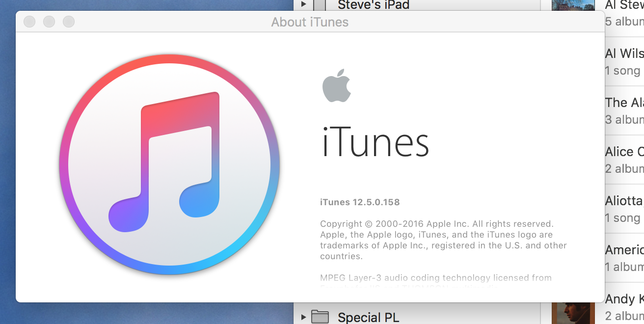The image size is (644, 324).
Task: Select the Special PL folder icon
Action: (320, 317)
